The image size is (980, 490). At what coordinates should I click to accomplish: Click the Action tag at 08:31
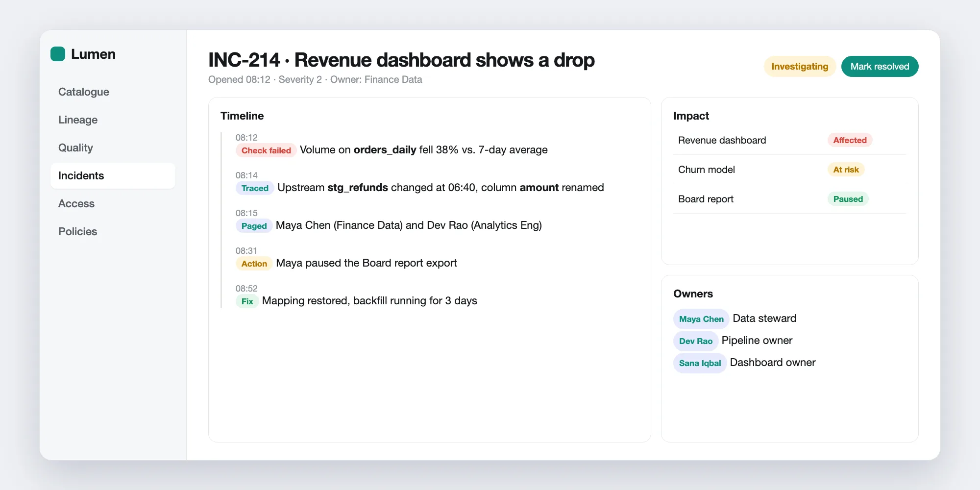[254, 264]
